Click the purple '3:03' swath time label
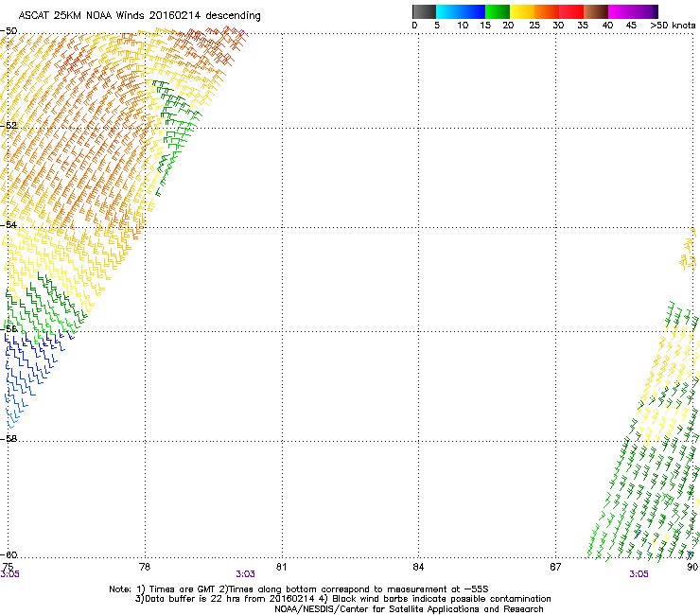The height and width of the screenshot is (615, 700). (246, 574)
